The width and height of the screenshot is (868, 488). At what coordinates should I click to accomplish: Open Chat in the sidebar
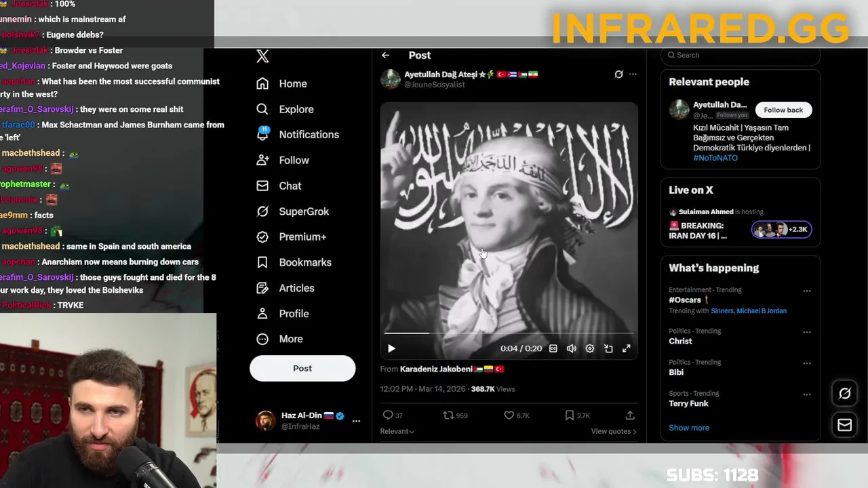pos(279,186)
